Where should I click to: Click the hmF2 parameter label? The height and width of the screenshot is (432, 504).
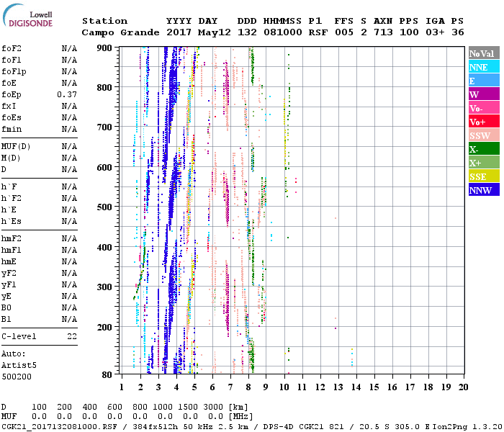coord(12,239)
